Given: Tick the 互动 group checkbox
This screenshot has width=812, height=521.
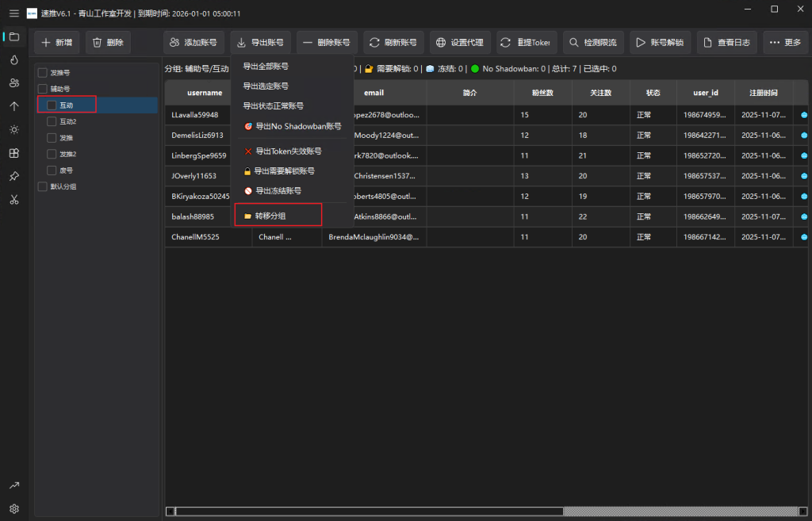Looking at the screenshot, I should pos(52,105).
